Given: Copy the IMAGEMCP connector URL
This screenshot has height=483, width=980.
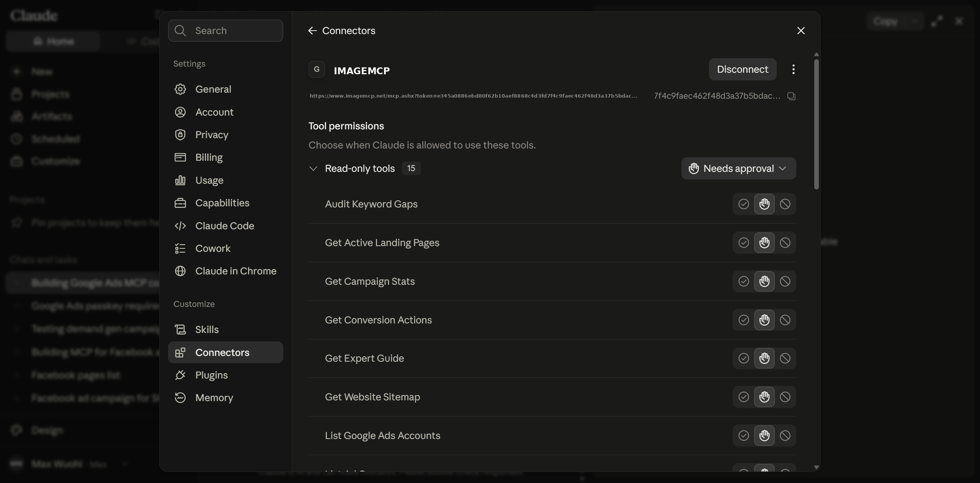Looking at the screenshot, I should (x=791, y=96).
